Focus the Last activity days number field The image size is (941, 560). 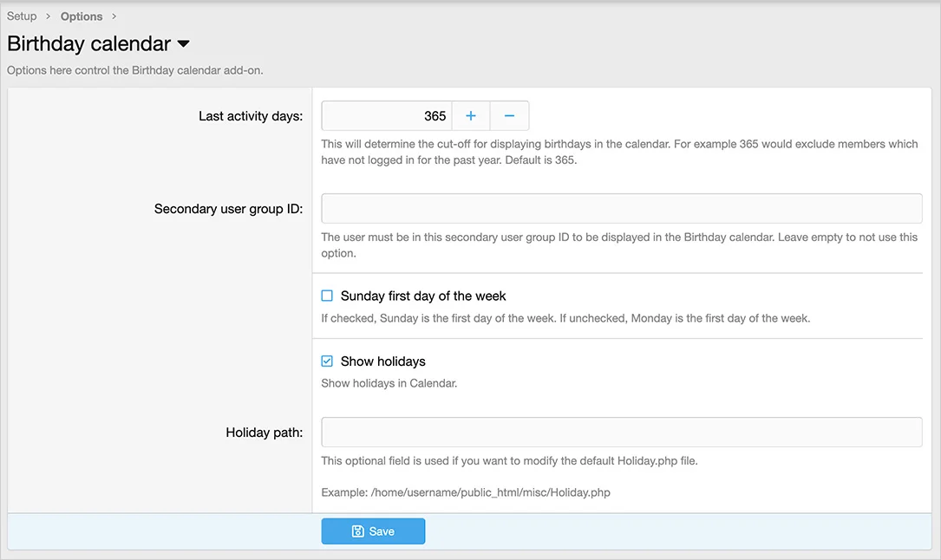click(x=387, y=116)
